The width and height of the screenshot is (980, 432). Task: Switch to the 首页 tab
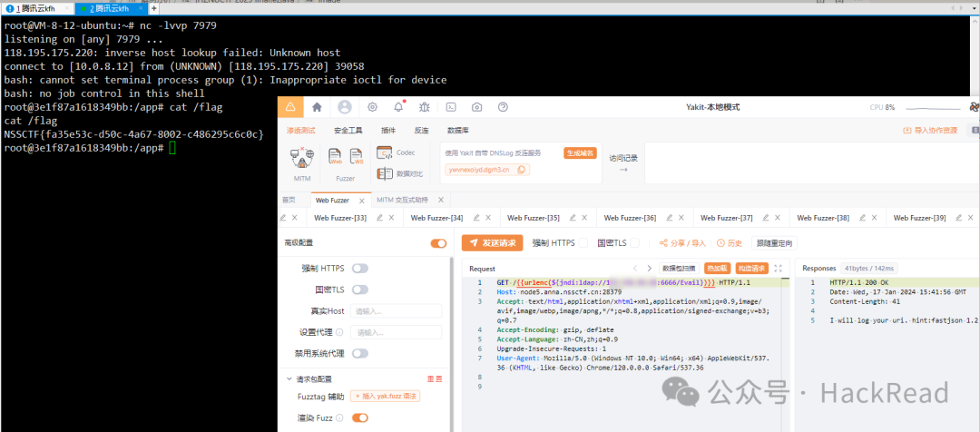click(x=289, y=200)
